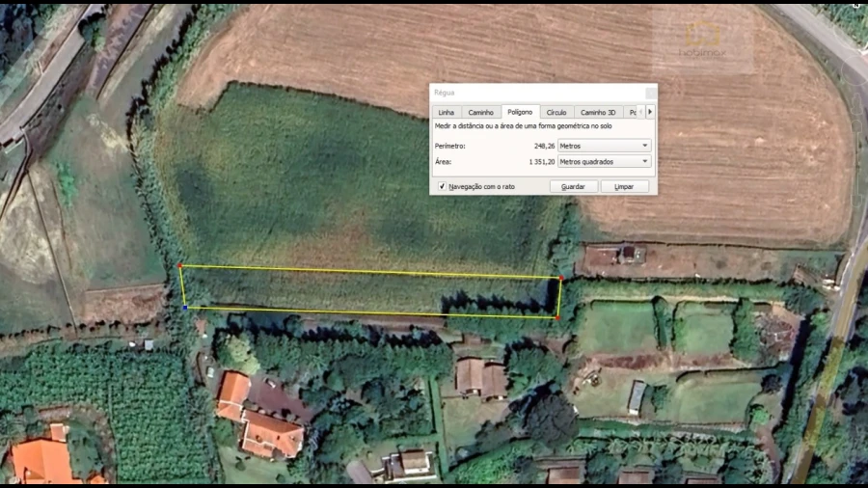Open the Círculo tab
Image resolution: width=868 pixels, height=488 pixels.
coord(556,113)
